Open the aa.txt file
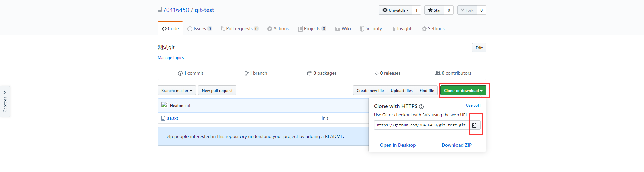 pos(173,118)
